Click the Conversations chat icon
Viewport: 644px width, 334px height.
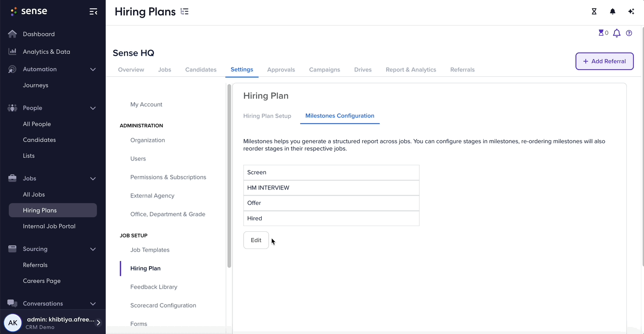pos(12,303)
